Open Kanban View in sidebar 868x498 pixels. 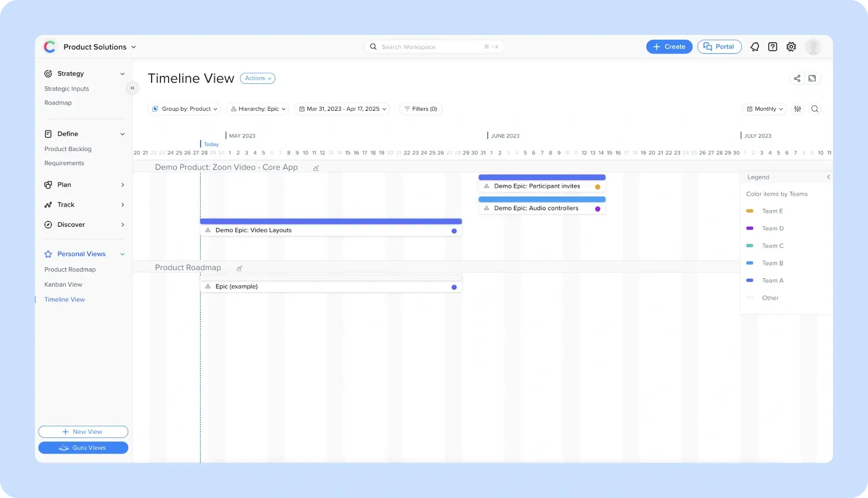[x=63, y=285]
